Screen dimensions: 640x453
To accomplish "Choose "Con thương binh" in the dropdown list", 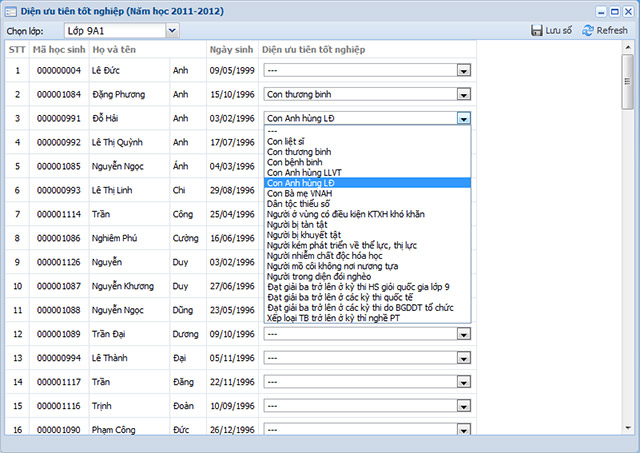I will (298, 152).
